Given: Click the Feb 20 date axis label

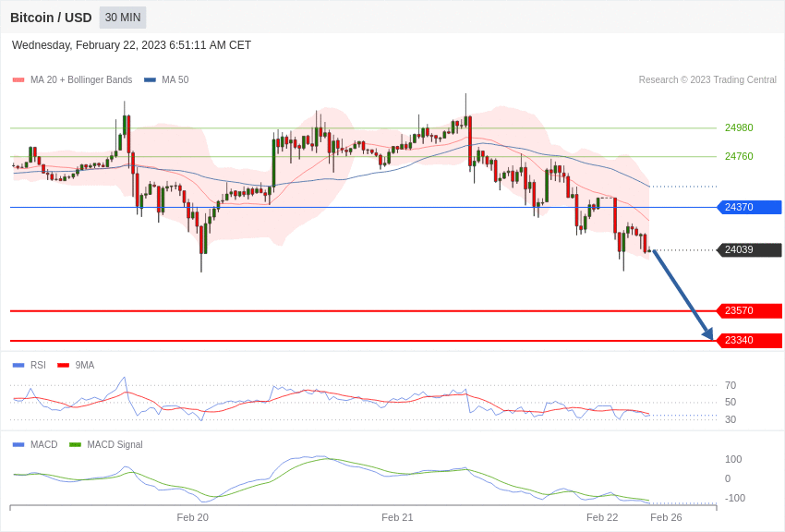Looking at the screenshot, I should point(193,517).
